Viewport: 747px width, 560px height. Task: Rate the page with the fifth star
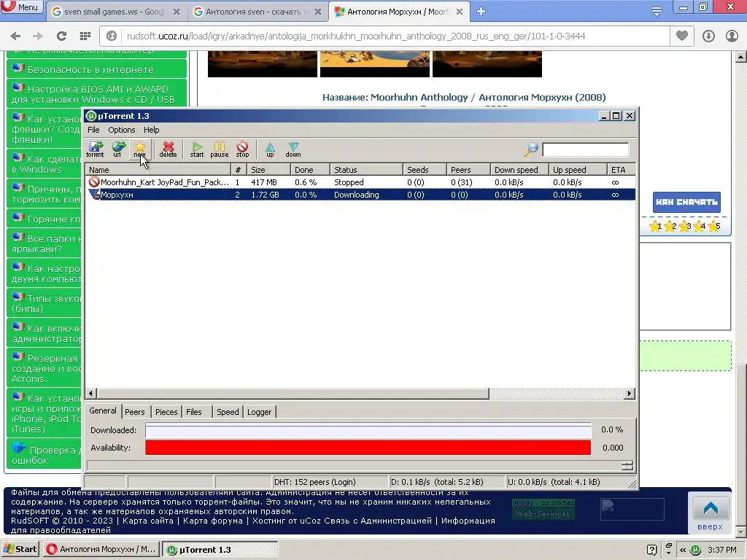tap(713, 226)
